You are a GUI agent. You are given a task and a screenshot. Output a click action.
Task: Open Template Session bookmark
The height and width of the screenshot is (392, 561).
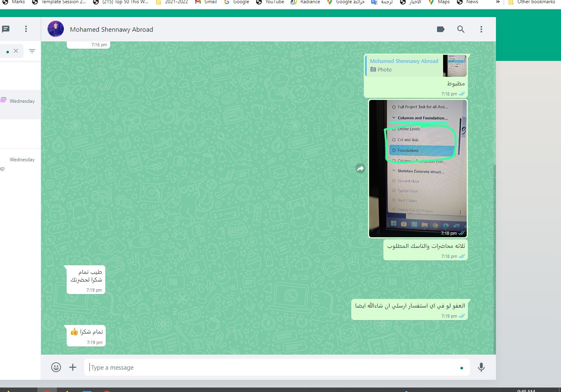[59, 2]
